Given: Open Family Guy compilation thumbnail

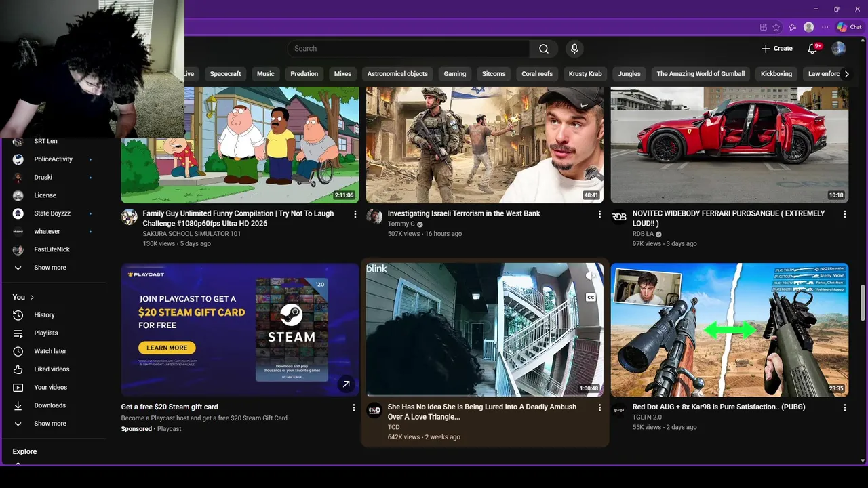Looking at the screenshot, I should click(x=240, y=145).
